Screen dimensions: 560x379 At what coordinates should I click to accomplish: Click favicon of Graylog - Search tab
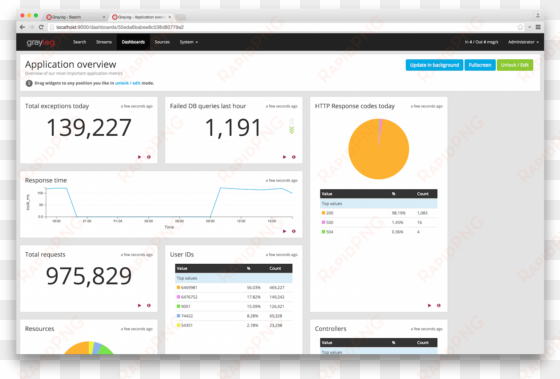coord(49,17)
